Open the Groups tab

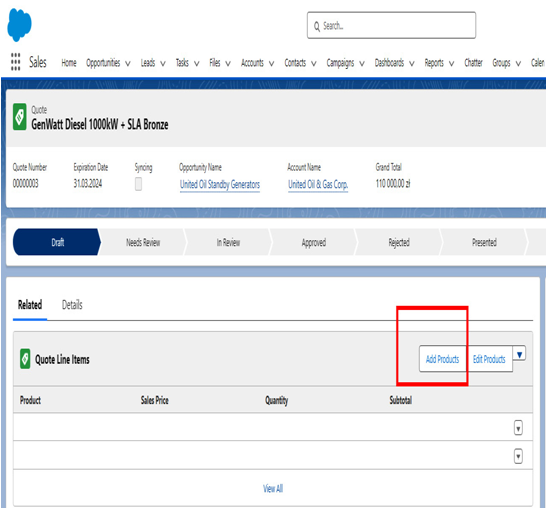pos(501,63)
